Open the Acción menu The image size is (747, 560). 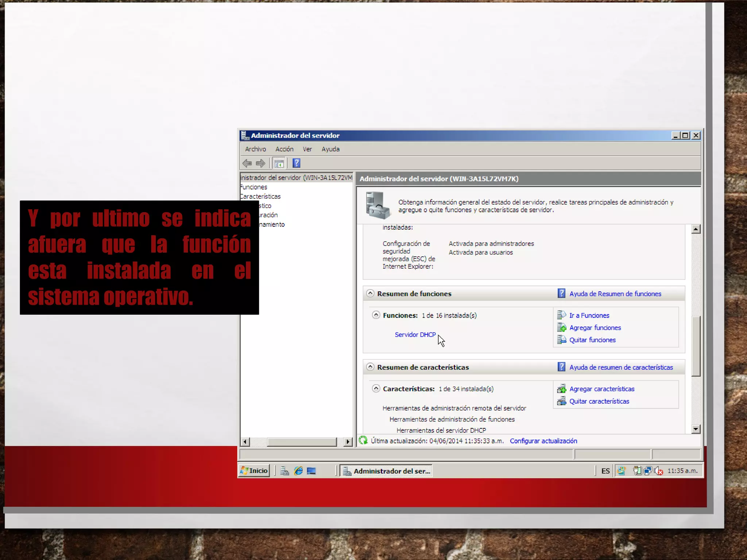click(285, 149)
